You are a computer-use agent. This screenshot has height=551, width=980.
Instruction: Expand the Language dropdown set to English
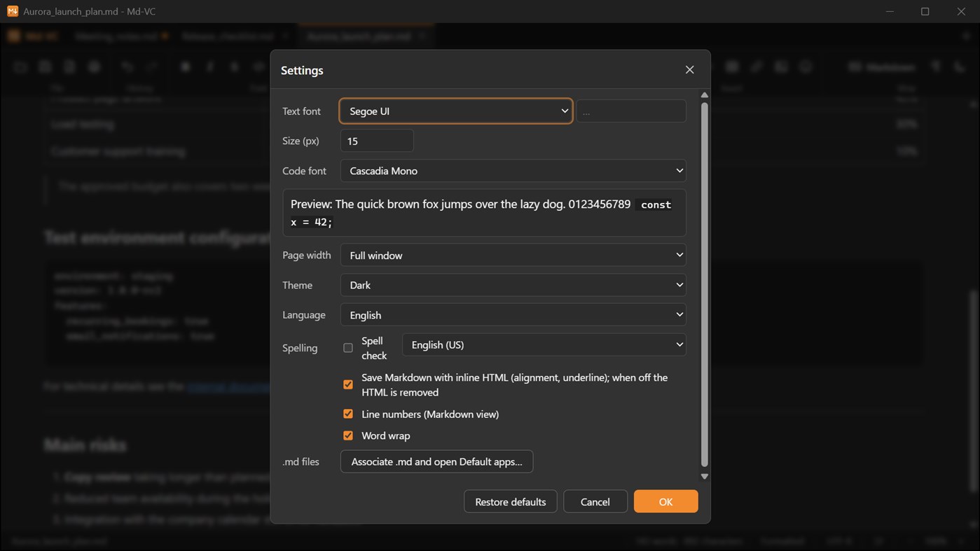point(513,315)
